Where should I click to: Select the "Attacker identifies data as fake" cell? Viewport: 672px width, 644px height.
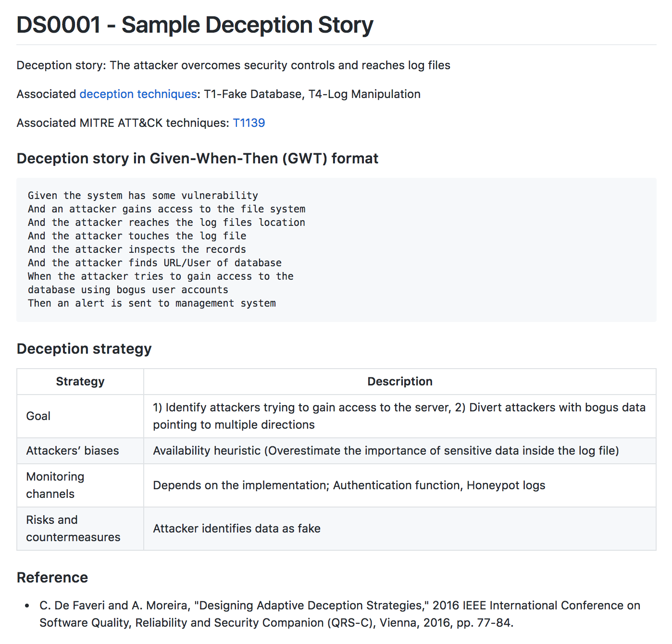[x=400, y=529]
